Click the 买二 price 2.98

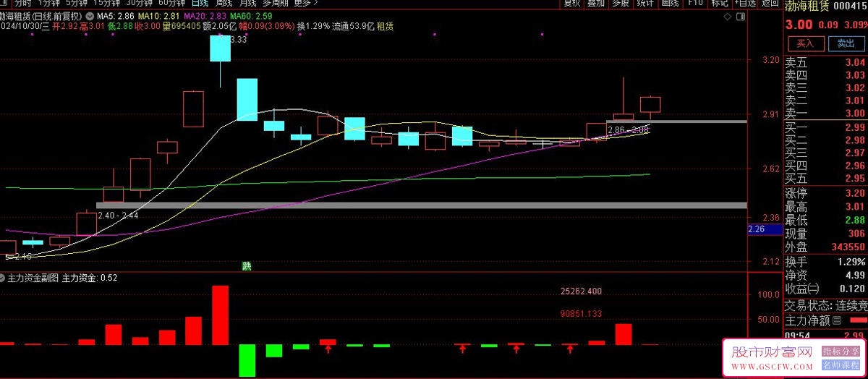[854, 140]
